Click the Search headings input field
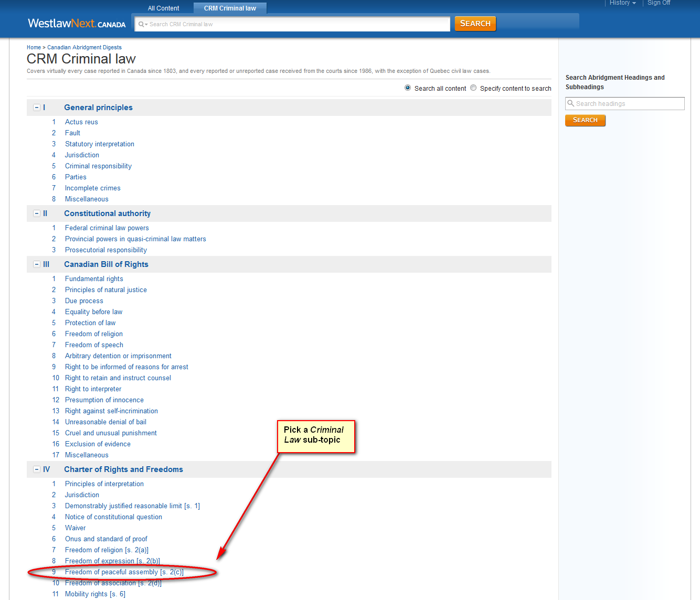The height and width of the screenshot is (600, 700). 625,103
